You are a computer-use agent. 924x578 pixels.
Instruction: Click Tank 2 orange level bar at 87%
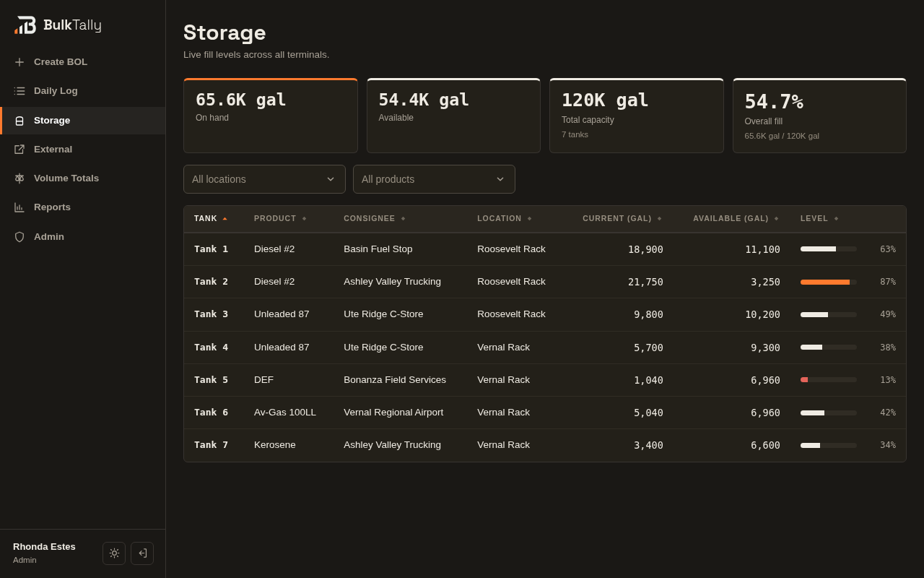pyautogui.click(x=829, y=282)
